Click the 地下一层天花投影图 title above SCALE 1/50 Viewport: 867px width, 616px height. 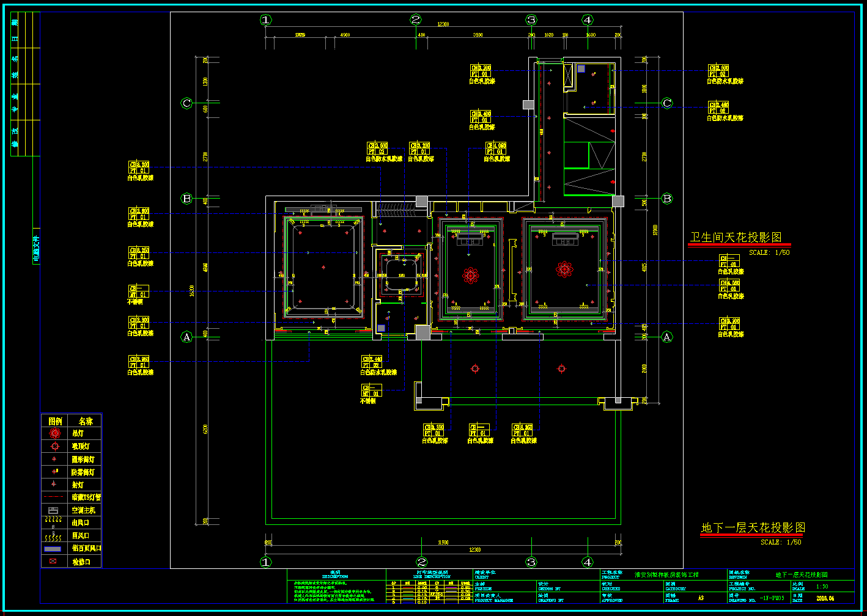click(x=753, y=527)
